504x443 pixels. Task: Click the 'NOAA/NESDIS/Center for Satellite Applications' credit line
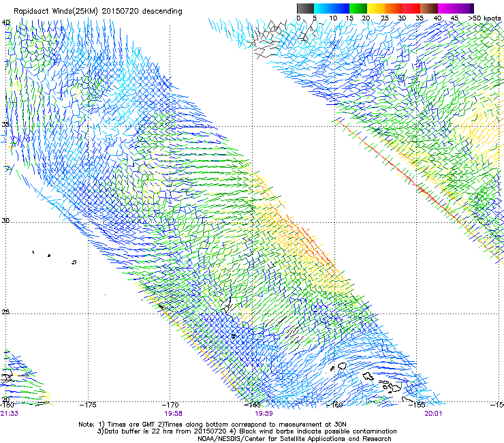(x=294, y=439)
